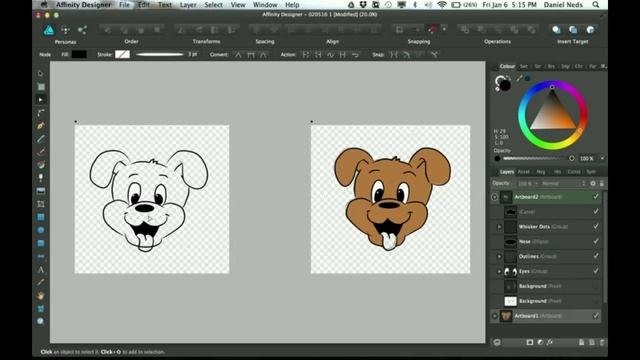Hide the Eyes group

coord(596,271)
